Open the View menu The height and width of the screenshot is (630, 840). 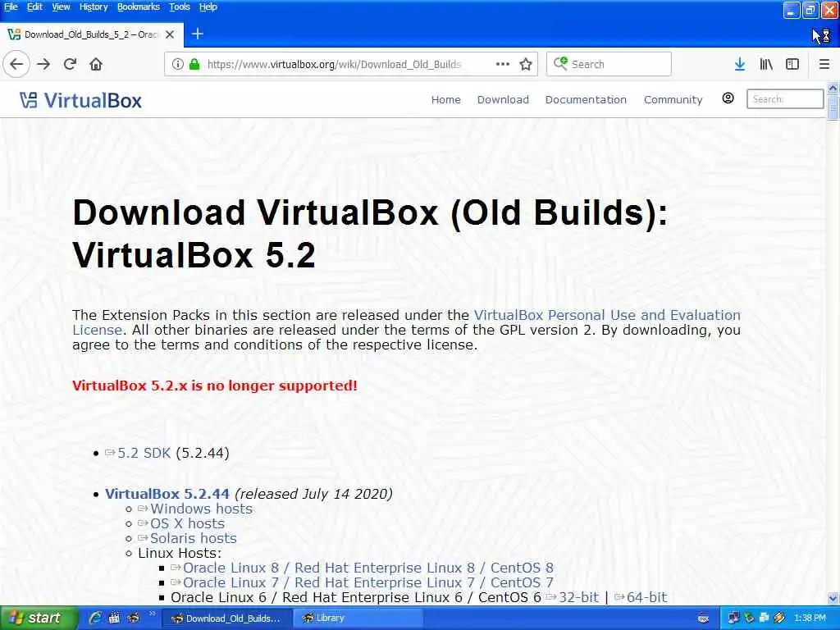[61, 7]
